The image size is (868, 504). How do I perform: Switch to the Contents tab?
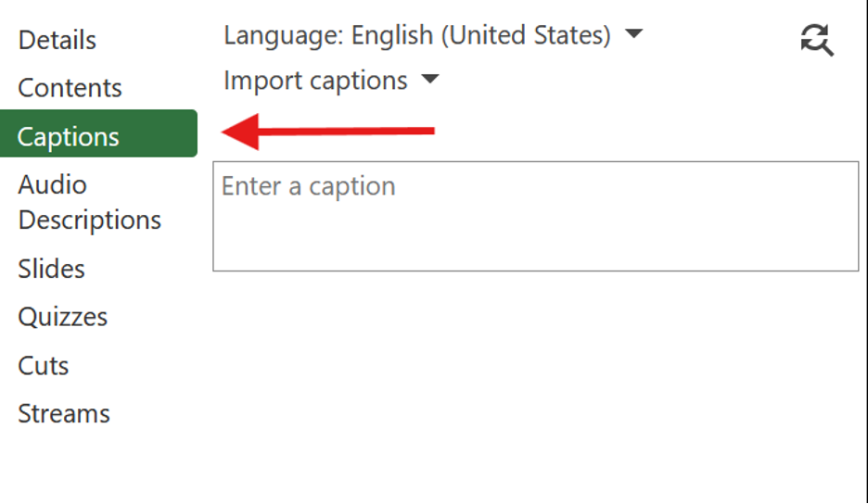tap(70, 88)
